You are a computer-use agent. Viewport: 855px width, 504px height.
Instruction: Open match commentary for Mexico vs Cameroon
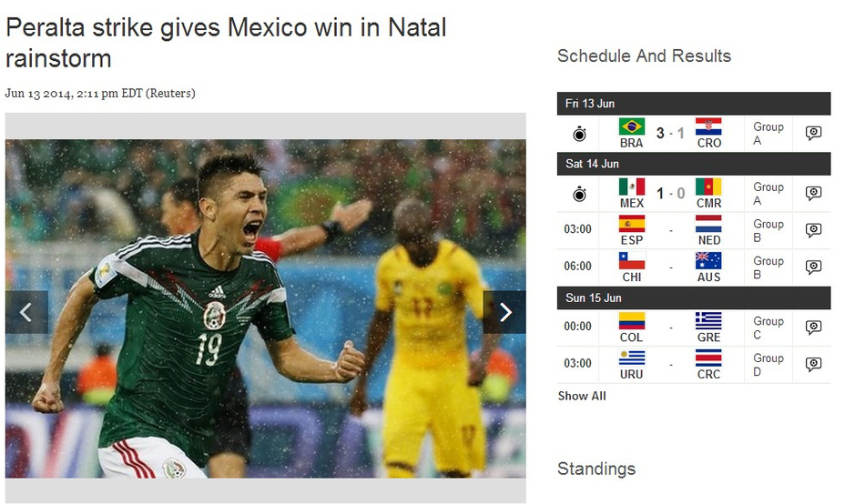coord(813,193)
